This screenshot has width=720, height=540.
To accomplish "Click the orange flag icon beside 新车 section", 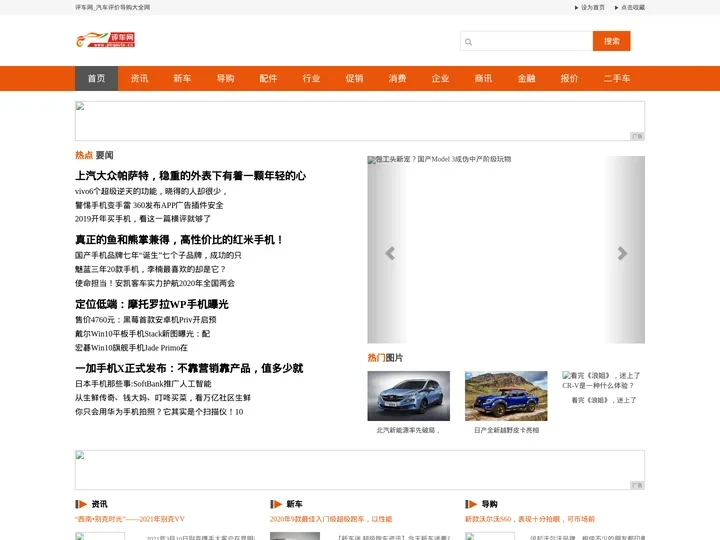I will click(x=276, y=504).
